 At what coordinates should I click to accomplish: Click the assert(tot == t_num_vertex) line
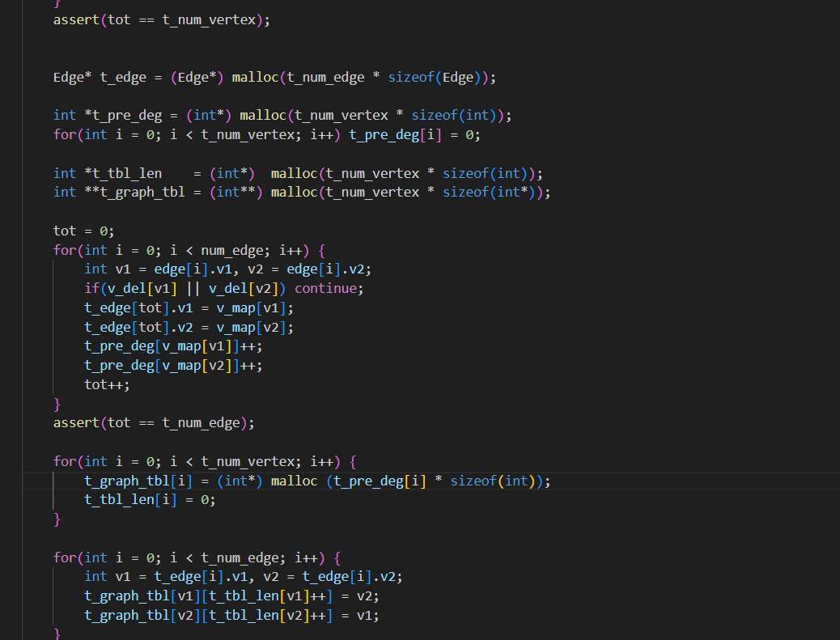point(161,19)
